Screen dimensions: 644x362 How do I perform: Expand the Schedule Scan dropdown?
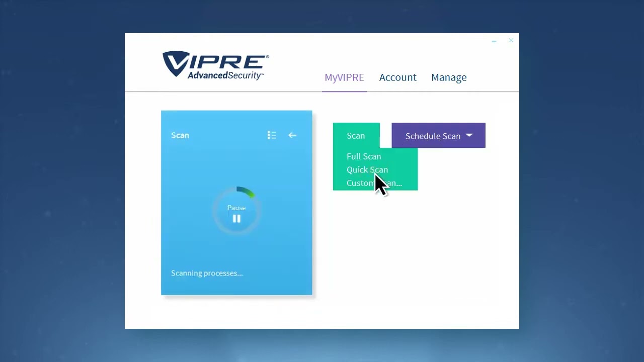tap(438, 135)
